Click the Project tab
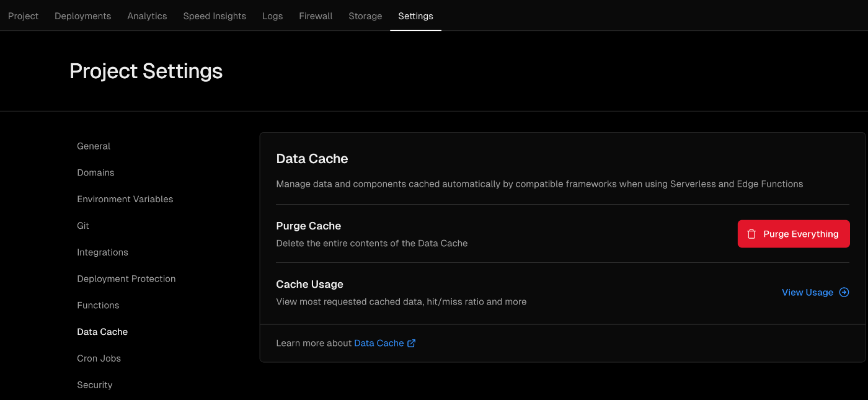Image resolution: width=868 pixels, height=400 pixels. click(23, 16)
